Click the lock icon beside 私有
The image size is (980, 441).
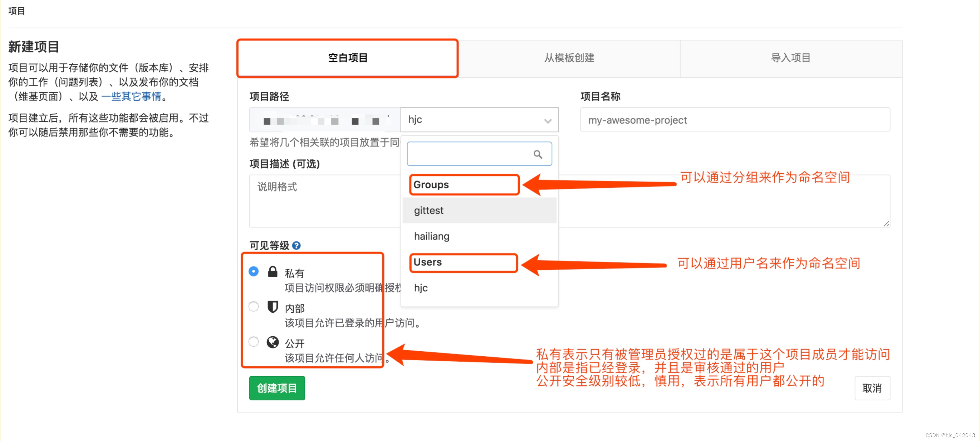[x=272, y=272]
